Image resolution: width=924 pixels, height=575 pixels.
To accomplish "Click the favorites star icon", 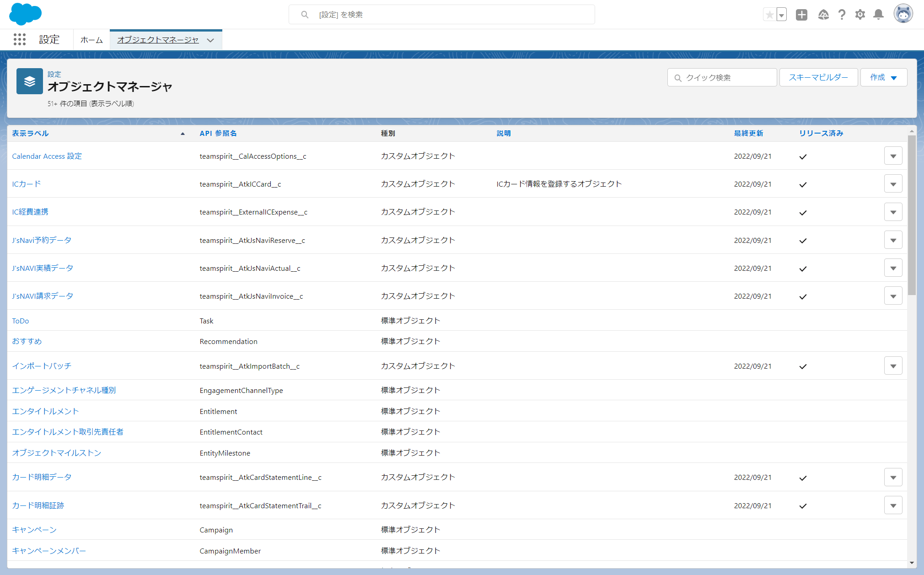I will click(x=769, y=15).
